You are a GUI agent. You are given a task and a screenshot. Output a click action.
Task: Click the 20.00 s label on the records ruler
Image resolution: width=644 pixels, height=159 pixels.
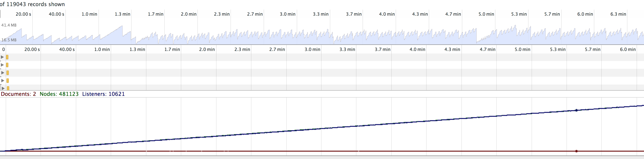tap(32, 49)
